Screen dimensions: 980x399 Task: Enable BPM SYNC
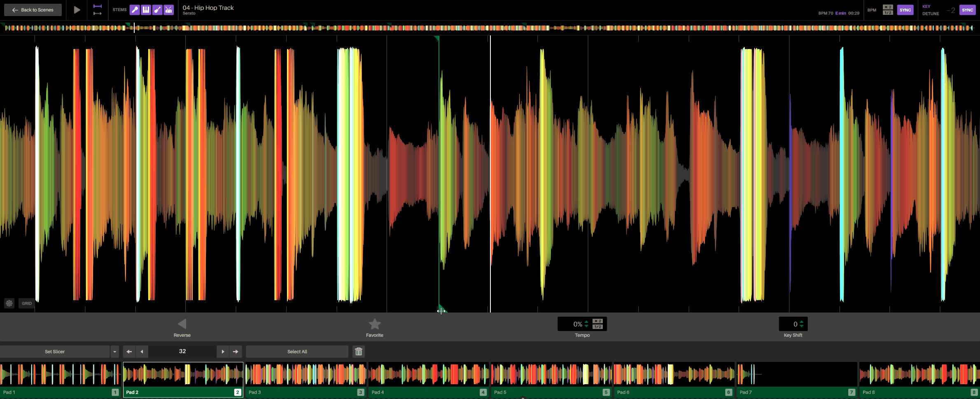tap(905, 9)
